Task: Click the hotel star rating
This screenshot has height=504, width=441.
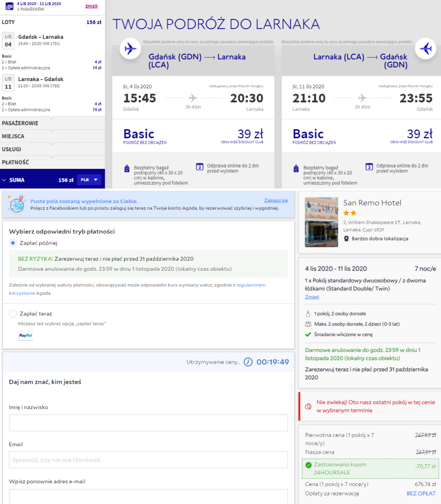Action: [x=350, y=213]
